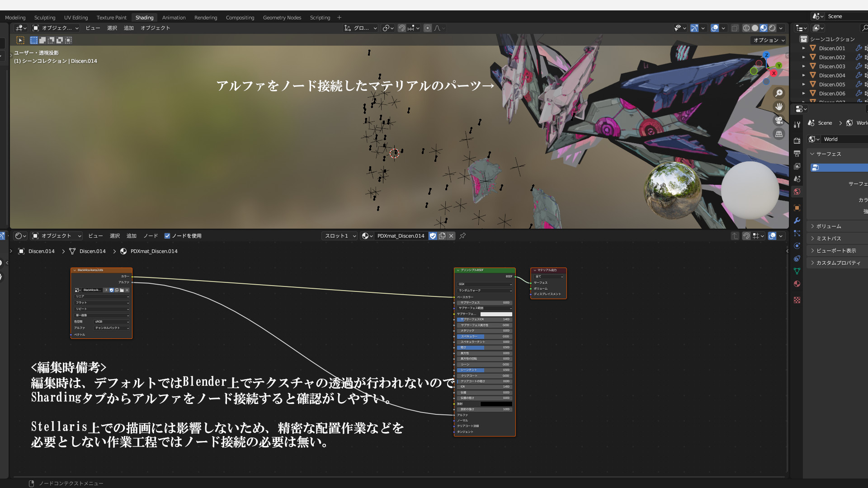Click the Select Box tool icon
Image resolution: width=868 pixels, height=488 pixels.
pos(20,40)
